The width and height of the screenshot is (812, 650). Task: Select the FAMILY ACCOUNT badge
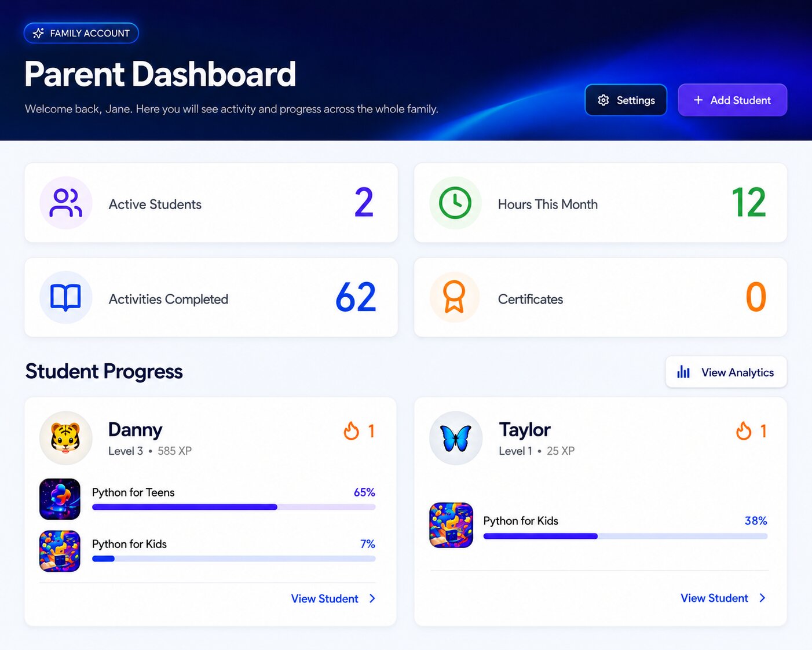pos(81,33)
